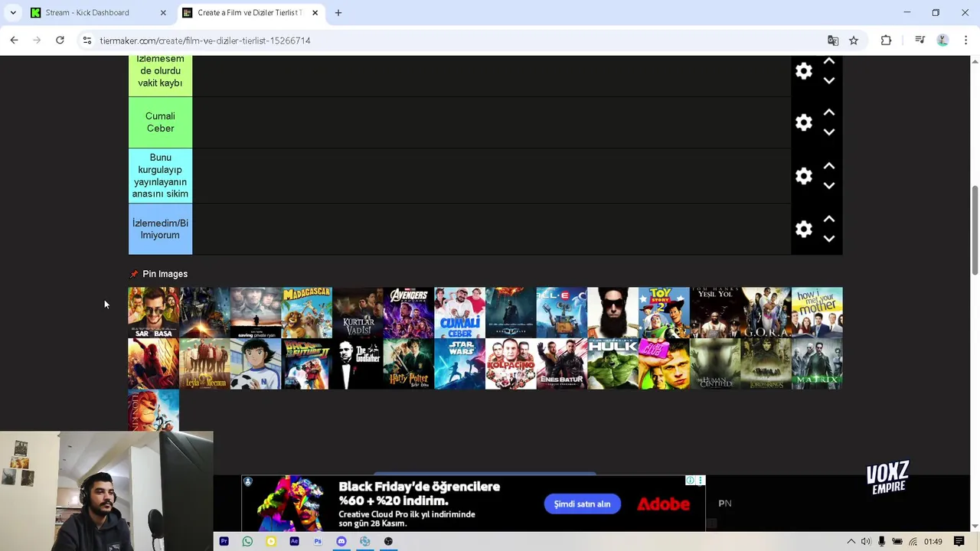Screen dimensions: 980x551
Task: Move Bunu kurgulayıp tier down
Action: tap(828, 185)
